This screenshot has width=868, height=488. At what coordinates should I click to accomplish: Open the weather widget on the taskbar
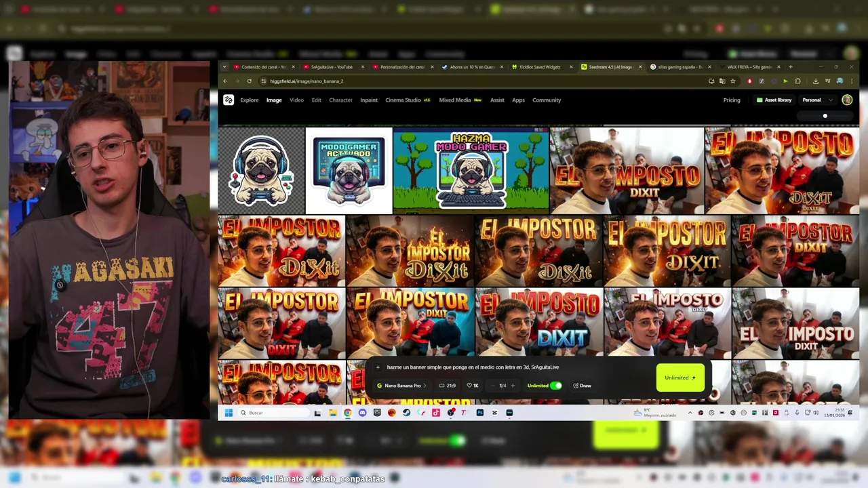point(654,413)
